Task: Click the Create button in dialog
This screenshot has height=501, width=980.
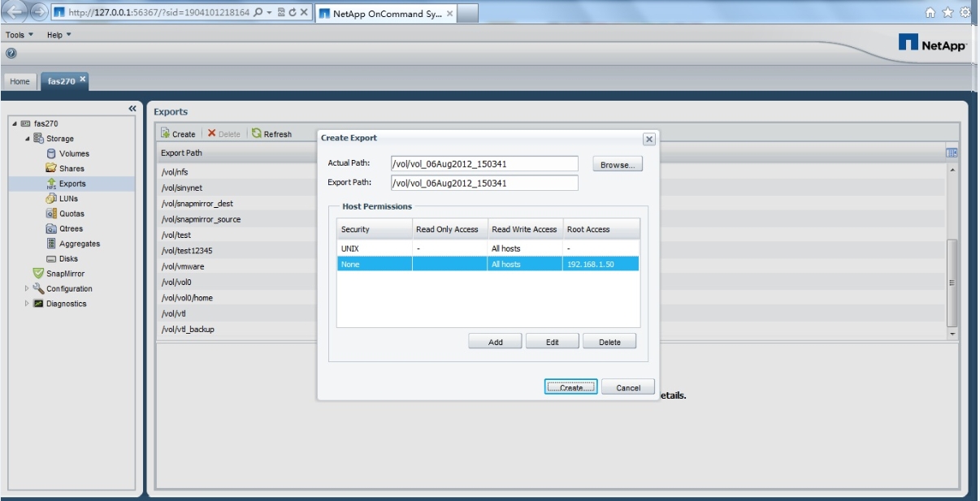Action: click(571, 387)
